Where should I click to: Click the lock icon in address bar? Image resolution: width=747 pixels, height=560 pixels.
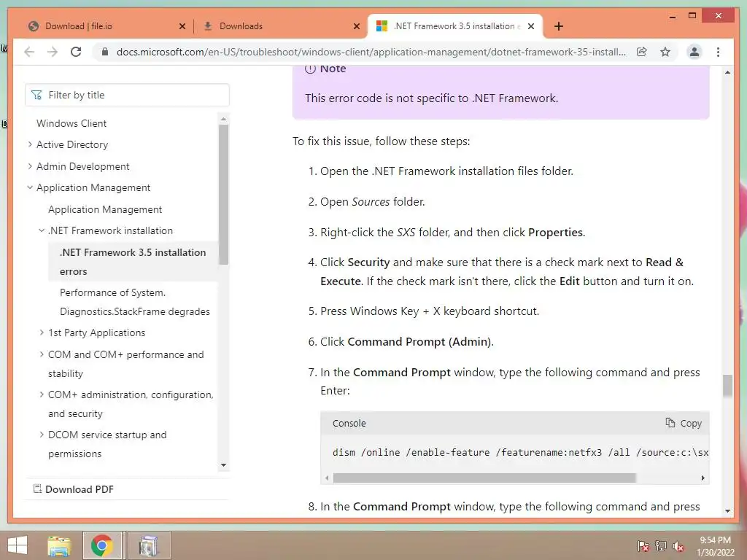coord(105,52)
